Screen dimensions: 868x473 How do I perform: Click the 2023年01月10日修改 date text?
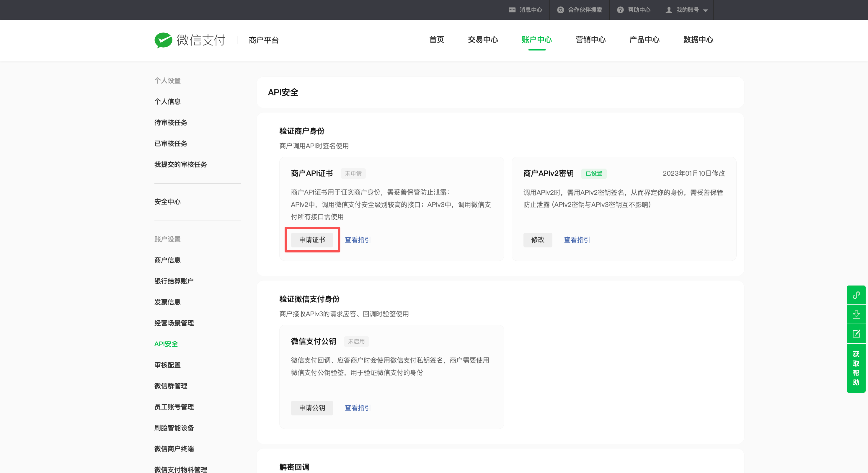coord(694,173)
